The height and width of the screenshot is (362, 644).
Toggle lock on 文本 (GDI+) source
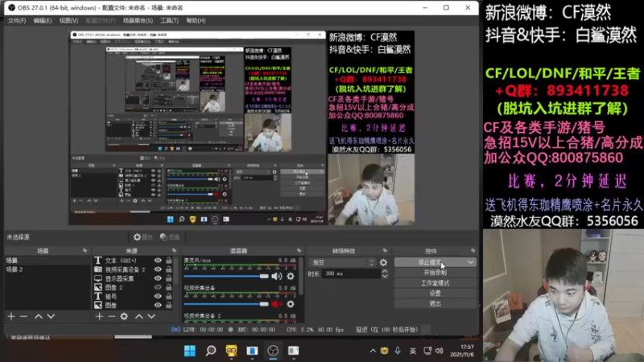pyautogui.click(x=168, y=260)
